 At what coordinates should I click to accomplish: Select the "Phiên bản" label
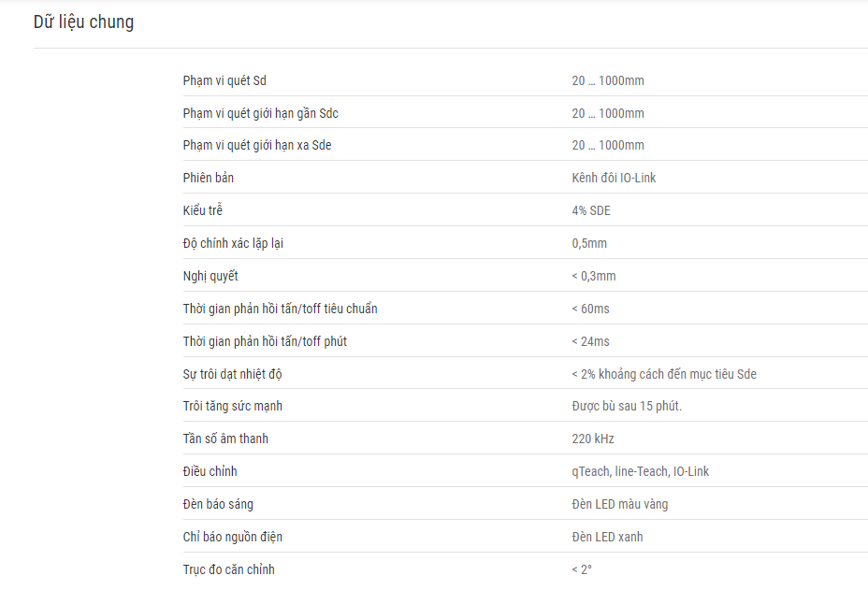(209, 178)
